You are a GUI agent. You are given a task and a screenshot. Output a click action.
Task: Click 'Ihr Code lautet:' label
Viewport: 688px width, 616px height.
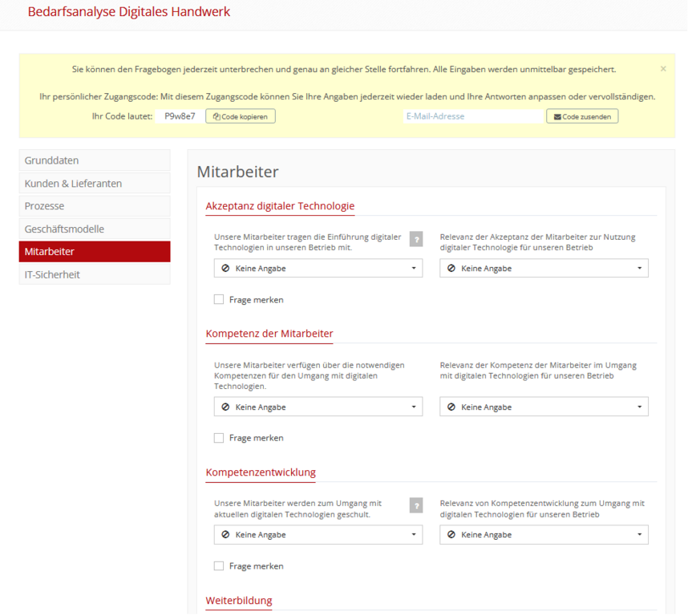tap(122, 116)
